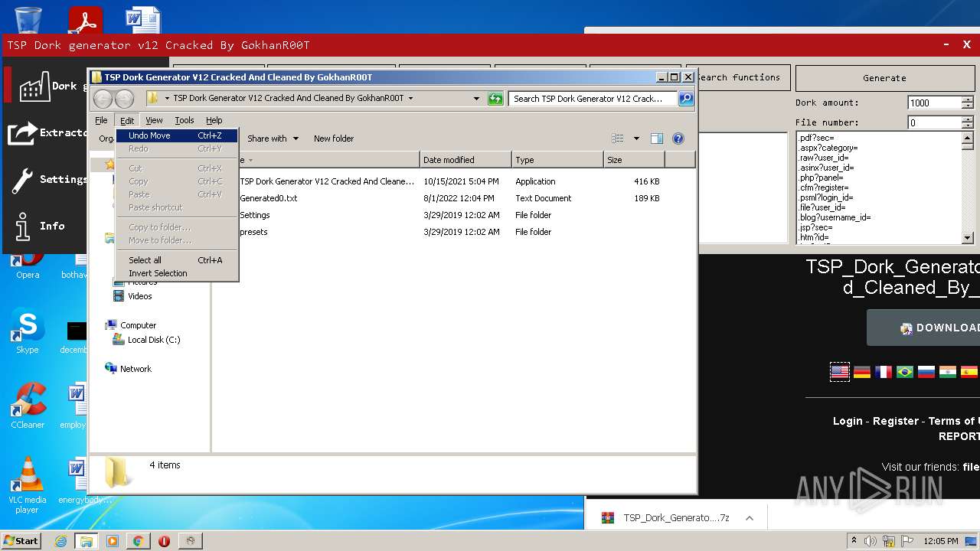Select the Brazilian flag language

905,372
